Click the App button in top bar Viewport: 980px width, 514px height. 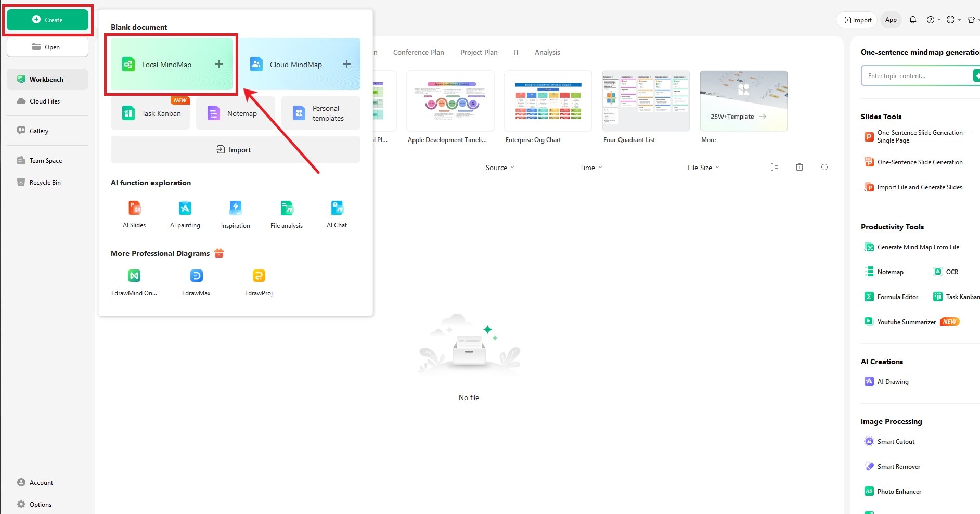click(x=891, y=20)
